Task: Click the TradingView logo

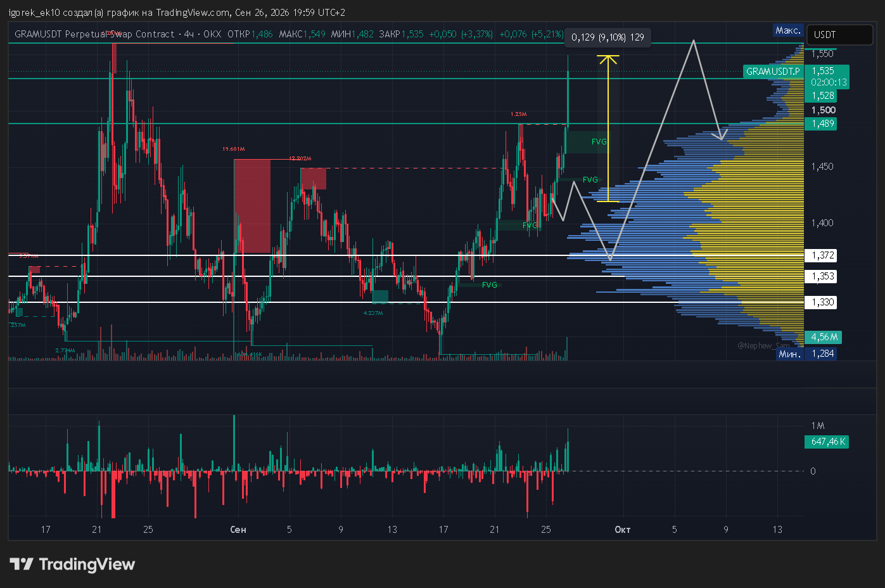Action: 72,564
